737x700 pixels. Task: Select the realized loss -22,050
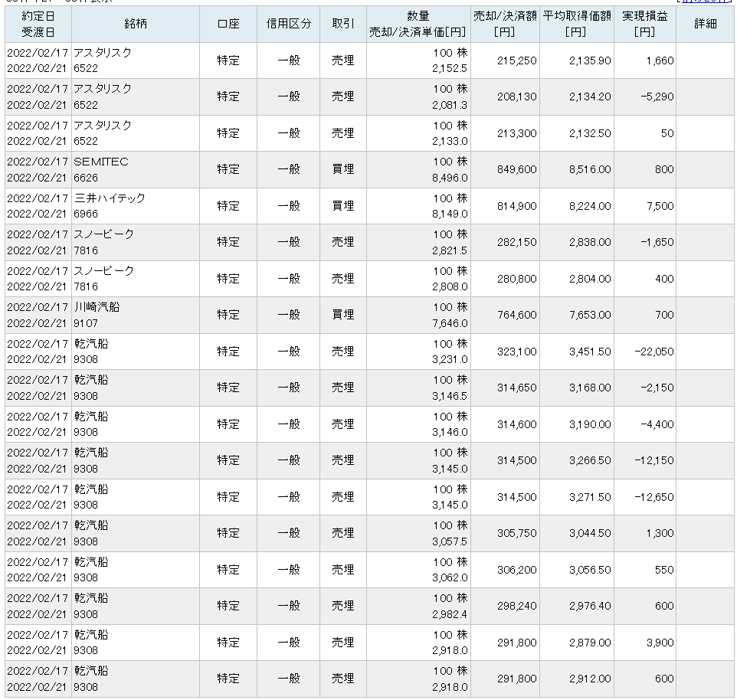pyautogui.click(x=653, y=352)
